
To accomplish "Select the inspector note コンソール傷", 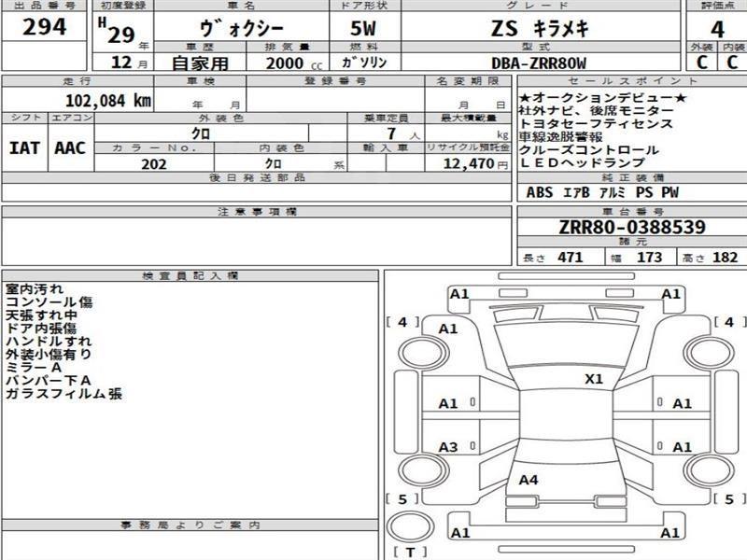I will click(49, 301).
